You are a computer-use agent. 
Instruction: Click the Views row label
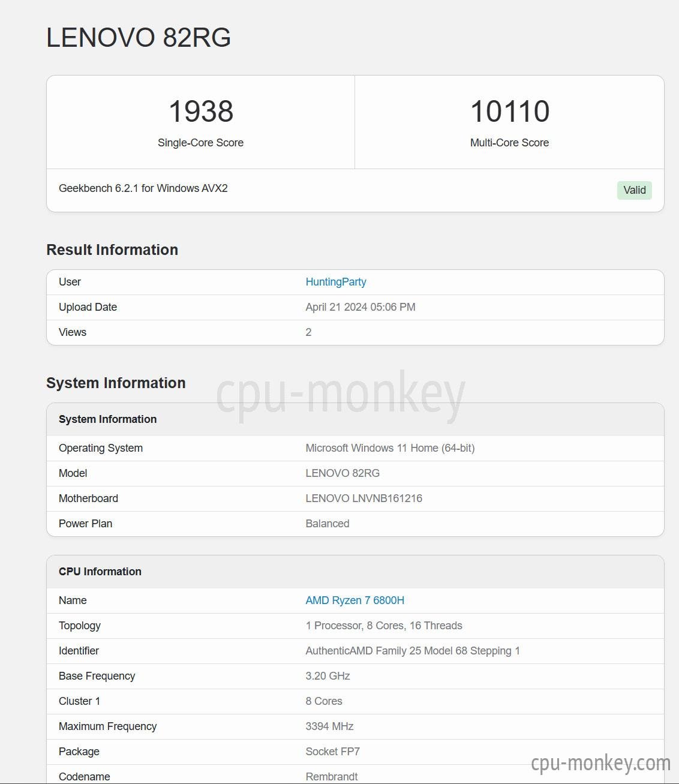point(73,332)
